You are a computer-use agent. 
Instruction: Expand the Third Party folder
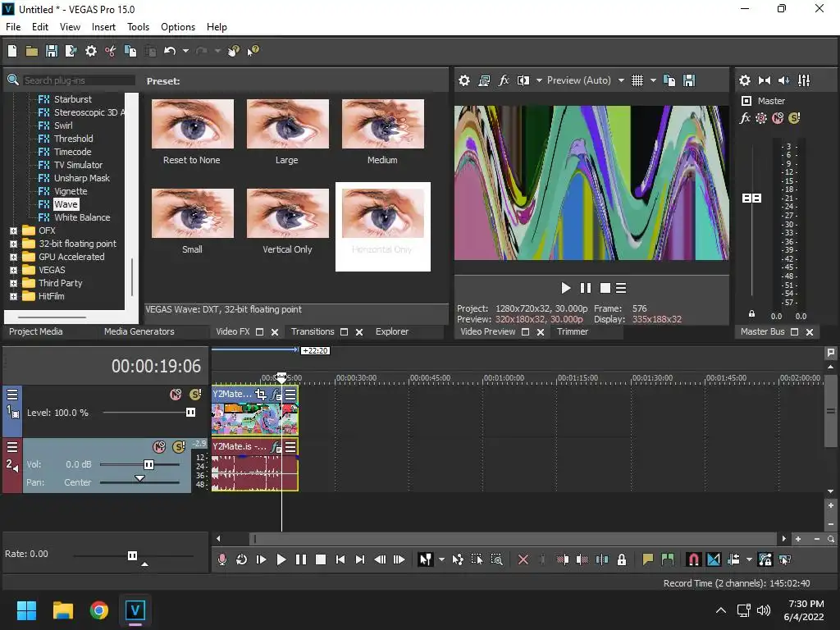click(13, 283)
